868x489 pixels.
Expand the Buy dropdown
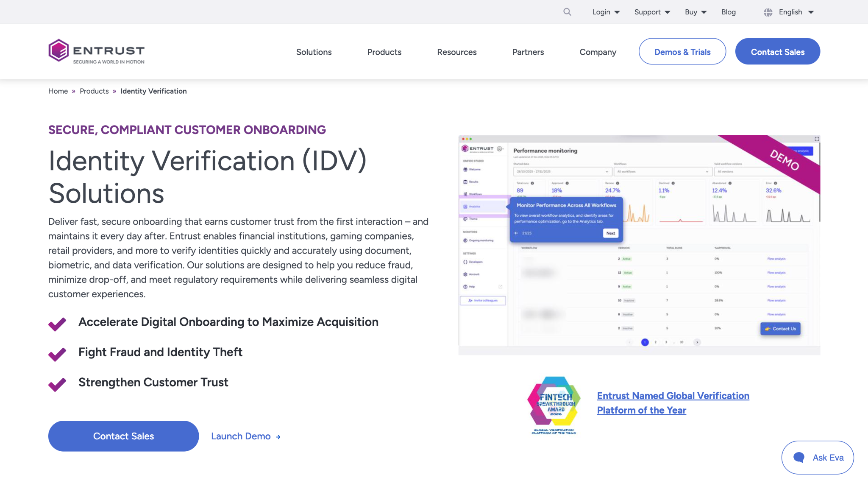[x=696, y=12]
